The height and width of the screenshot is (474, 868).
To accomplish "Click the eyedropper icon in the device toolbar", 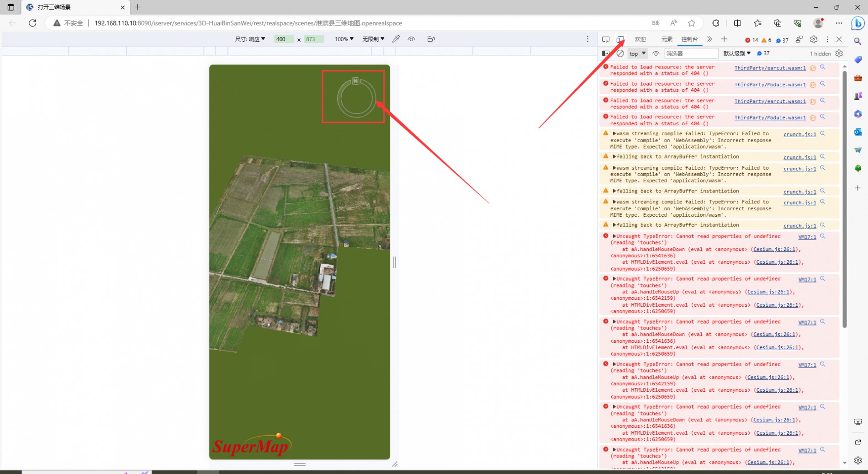I will (396, 39).
